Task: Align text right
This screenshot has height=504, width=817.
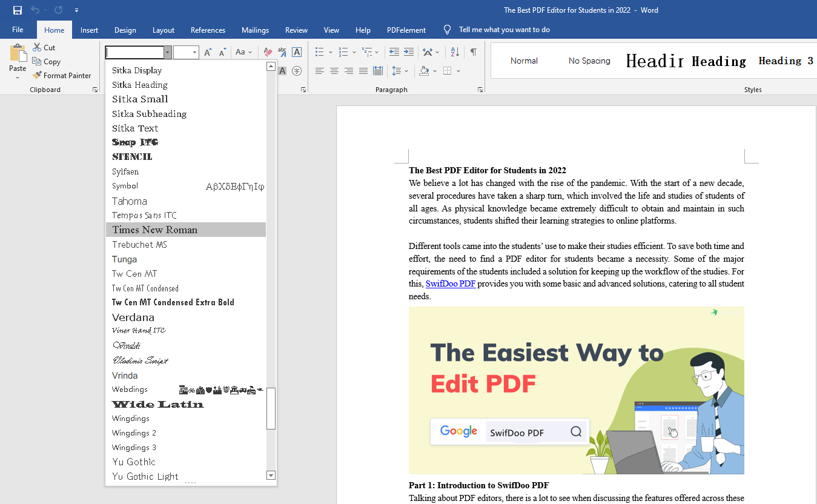Action: (349, 71)
